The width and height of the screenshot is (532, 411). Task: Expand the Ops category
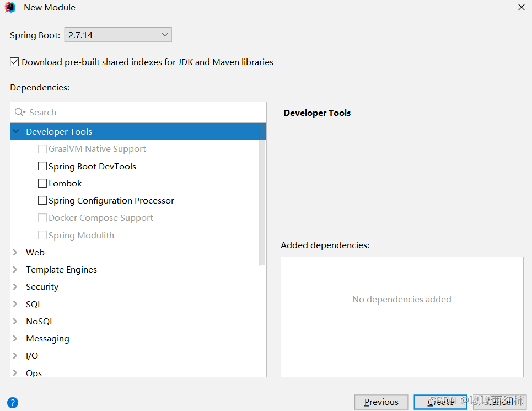coord(15,372)
